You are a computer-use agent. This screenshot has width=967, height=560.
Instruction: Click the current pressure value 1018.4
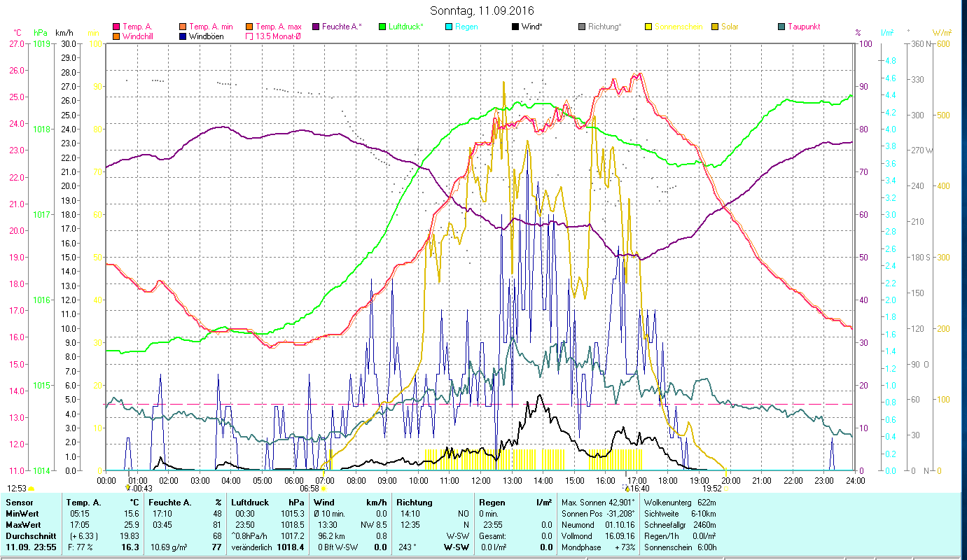coord(290,547)
